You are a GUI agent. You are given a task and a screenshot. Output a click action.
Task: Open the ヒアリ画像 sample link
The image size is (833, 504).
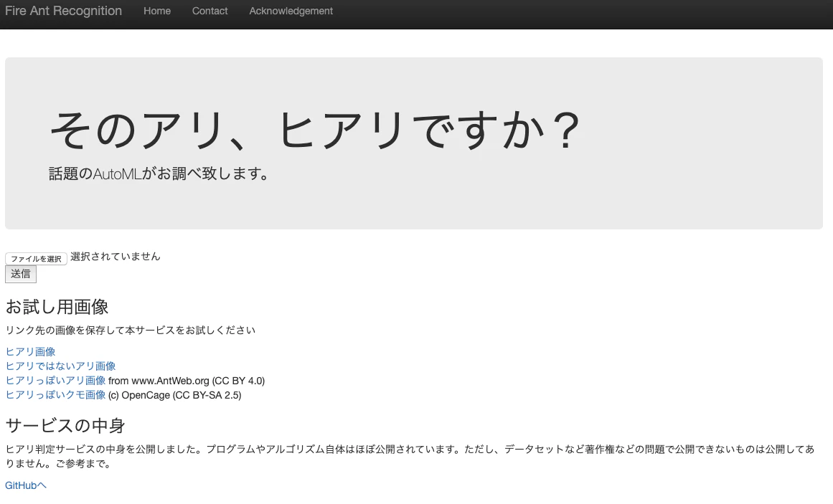(x=30, y=351)
